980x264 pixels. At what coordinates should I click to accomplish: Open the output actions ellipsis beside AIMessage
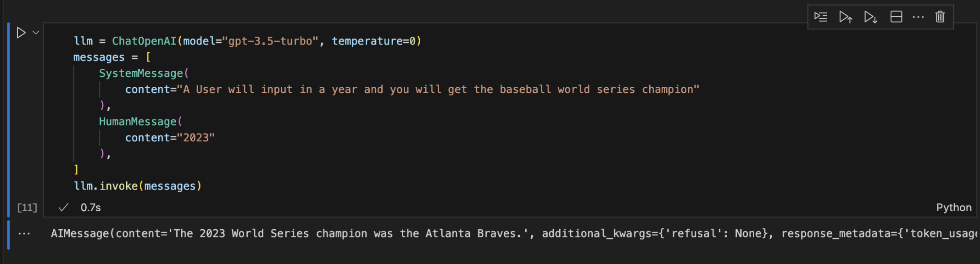coord(24,234)
